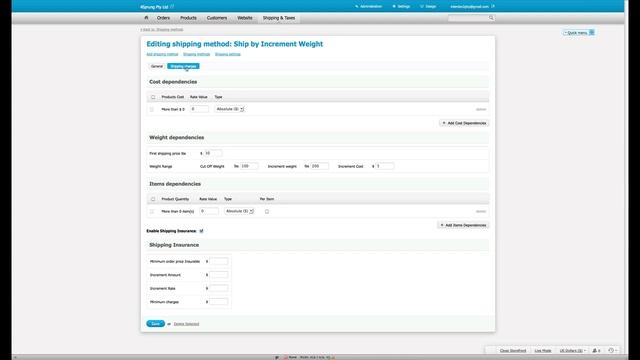Click the Minimum charges field
The image size is (640, 360).
pos(219,302)
